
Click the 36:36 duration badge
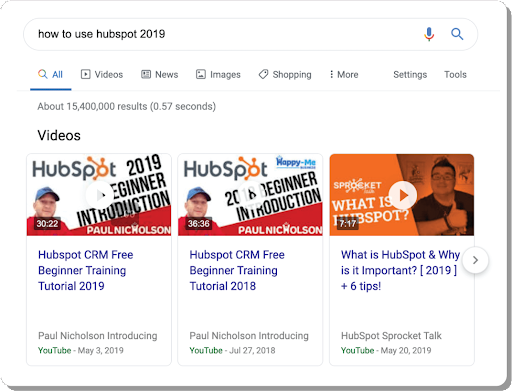(199, 223)
